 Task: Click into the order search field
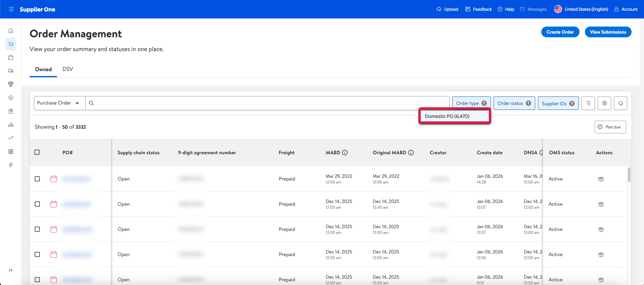269,103
